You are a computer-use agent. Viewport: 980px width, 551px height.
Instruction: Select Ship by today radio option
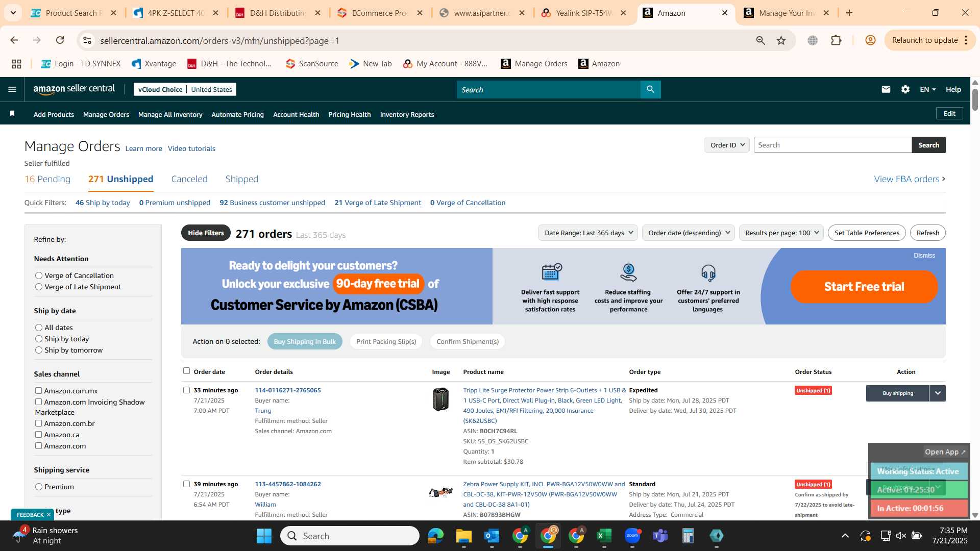[38, 339]
